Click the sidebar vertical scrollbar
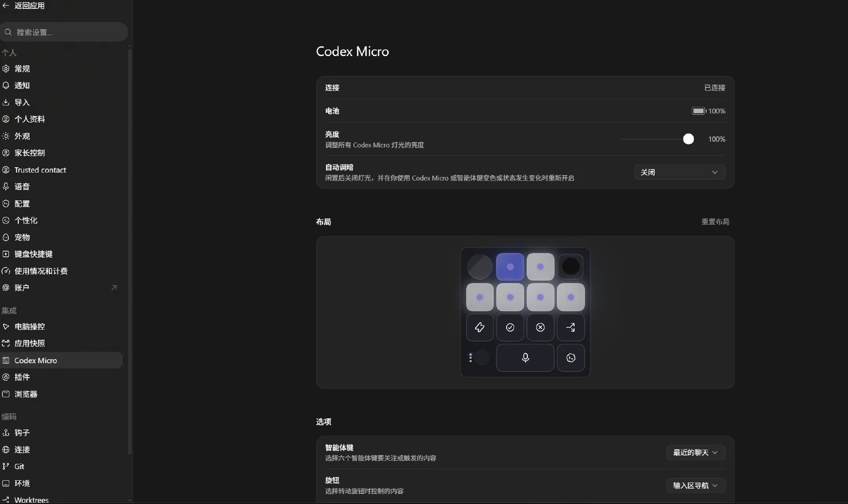This screenshot has width=848, height=504. point(129,252)
